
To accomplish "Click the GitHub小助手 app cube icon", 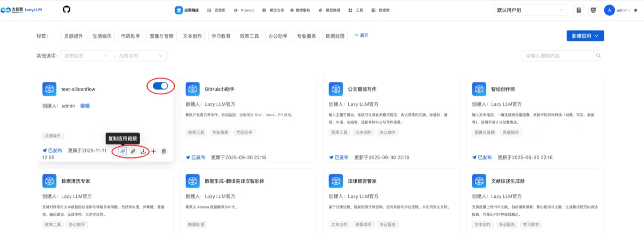I will coord(193,89).
